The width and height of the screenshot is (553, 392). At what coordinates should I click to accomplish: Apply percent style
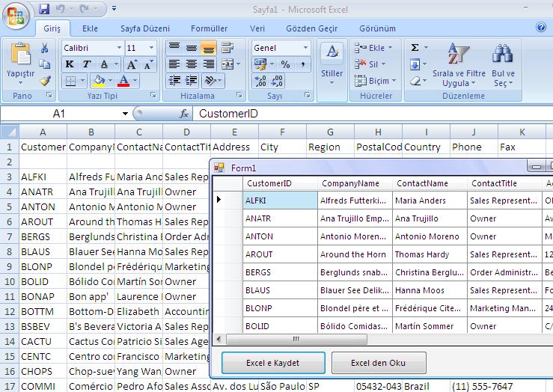click(285, 64)
